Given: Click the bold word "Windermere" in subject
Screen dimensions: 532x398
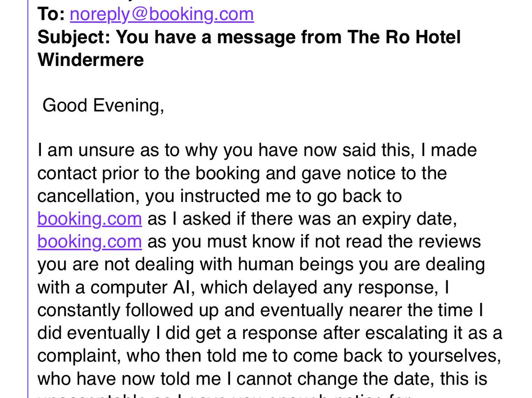Looking at the screenshot, I should click(x=91, y=60).
